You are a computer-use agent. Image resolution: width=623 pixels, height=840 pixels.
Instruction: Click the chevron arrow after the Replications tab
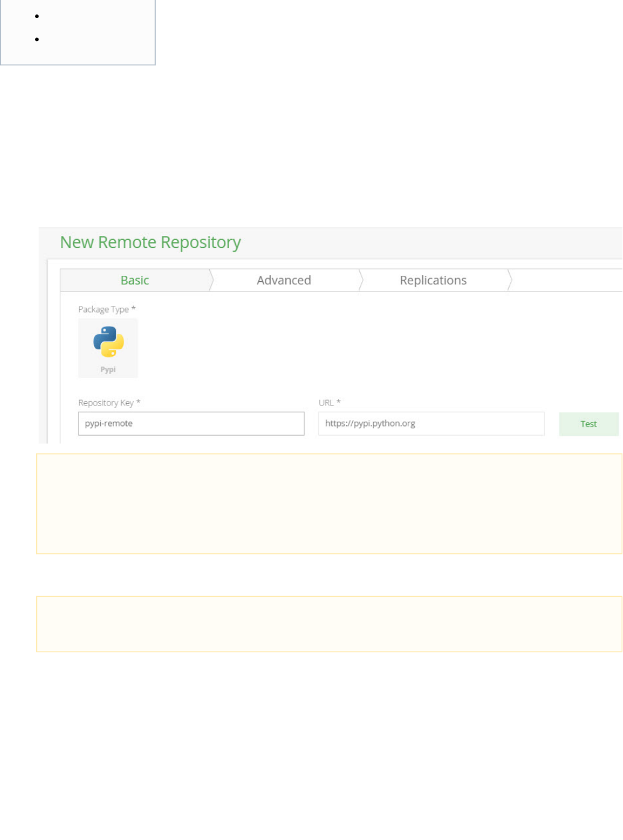510,280
